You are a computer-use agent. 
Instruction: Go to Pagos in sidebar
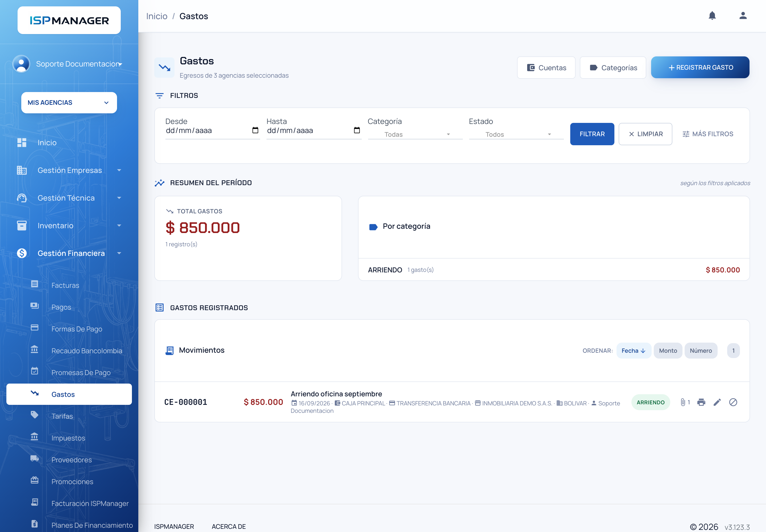(x=69, y=307)
